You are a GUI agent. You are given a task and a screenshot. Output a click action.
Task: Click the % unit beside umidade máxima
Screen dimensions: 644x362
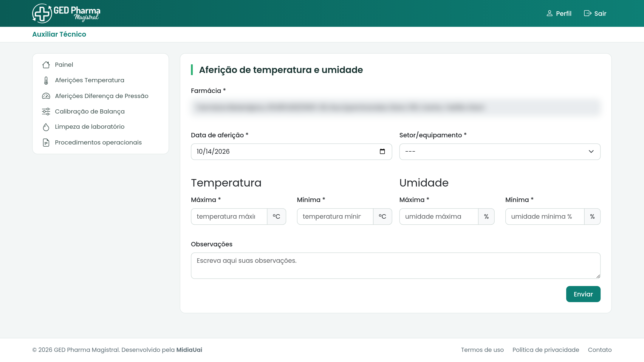pyautogui.click(x=486, y=217)
